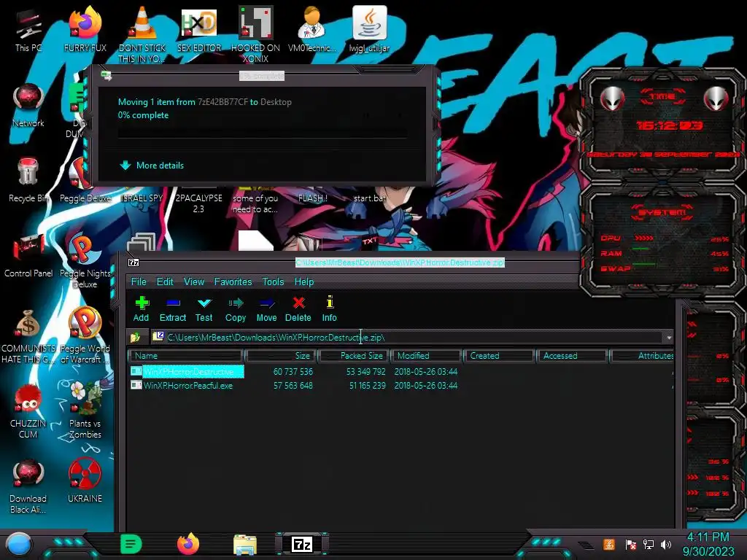
Task: Click the move progress bar
Action: [x=263, y=131]
